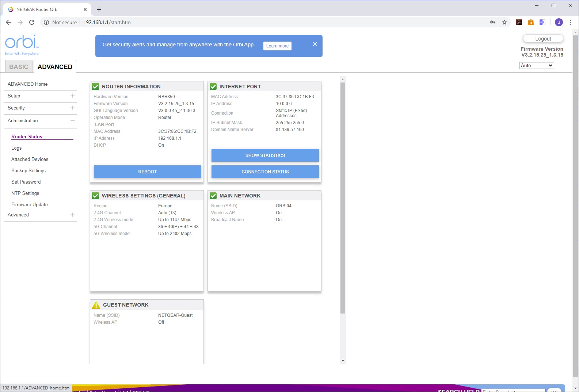The image size is (579, 392).
Task: Click CONNECTION STATUS
Action: click(265, 172)
